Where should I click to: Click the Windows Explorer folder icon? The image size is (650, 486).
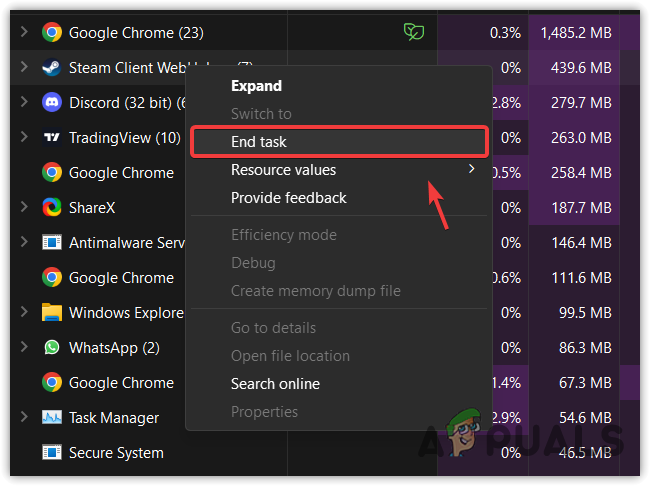pos(51,313)
